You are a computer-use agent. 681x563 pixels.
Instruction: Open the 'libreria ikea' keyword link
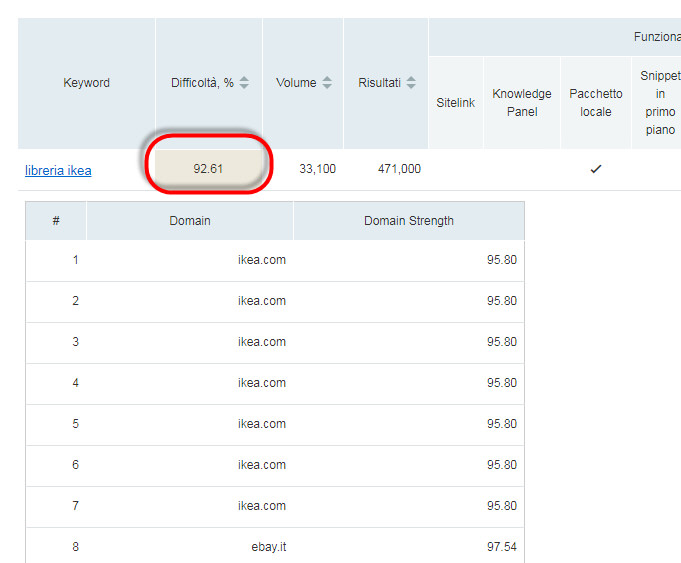(58, 170)
